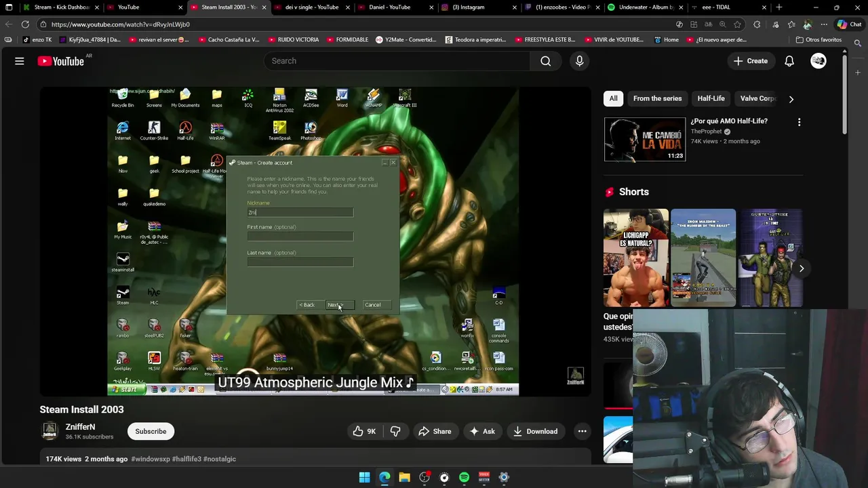
Task: Select the Valve Corporation filter chip
Action: (x=757, y=98)
